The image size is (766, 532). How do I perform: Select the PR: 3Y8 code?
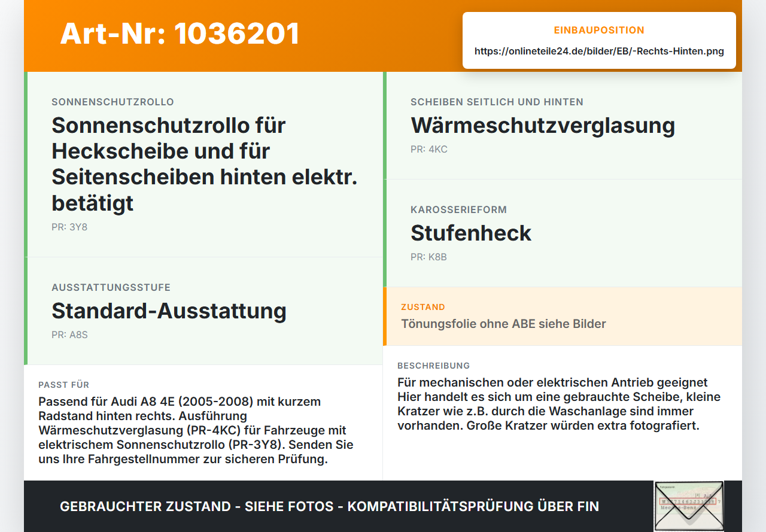coord(69,227)
